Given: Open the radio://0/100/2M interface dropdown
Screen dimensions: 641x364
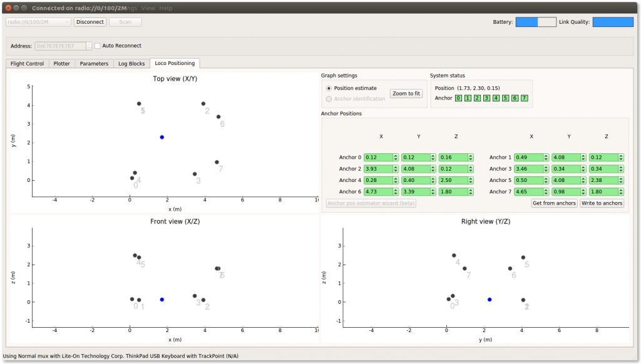Looking at the screenshot, I should click(x=38, y=22).
